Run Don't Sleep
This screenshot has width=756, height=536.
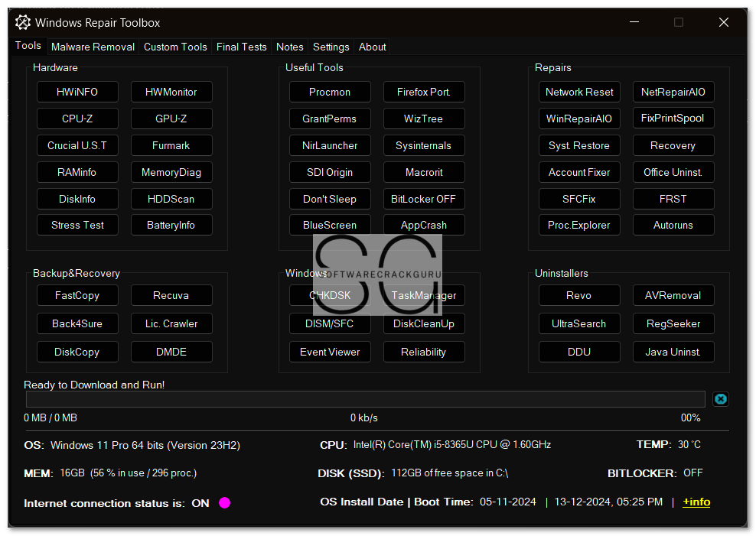[x=330, y=199]
